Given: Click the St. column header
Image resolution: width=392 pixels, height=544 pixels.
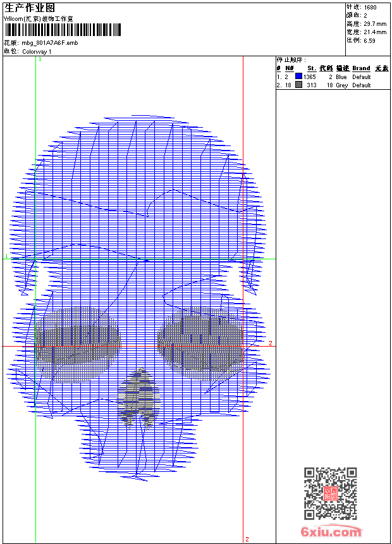Looking at the screenshot, I should [311, 68].
